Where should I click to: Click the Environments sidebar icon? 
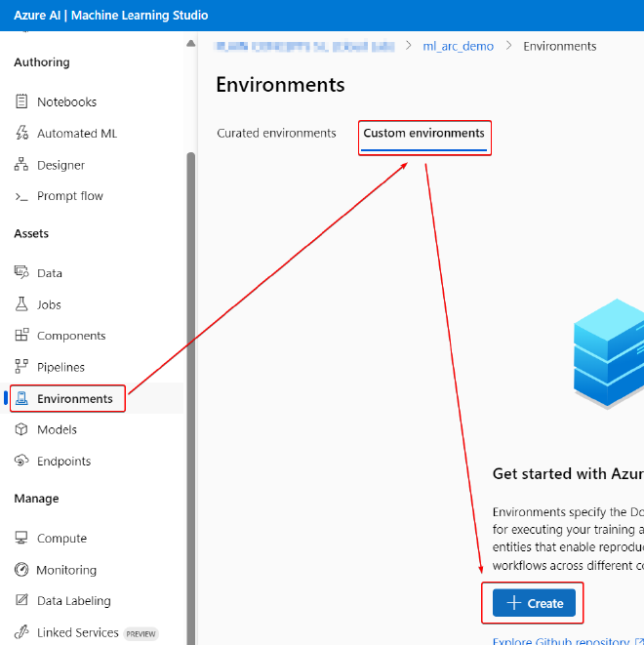pyautogui.click(x=21, y=398)
